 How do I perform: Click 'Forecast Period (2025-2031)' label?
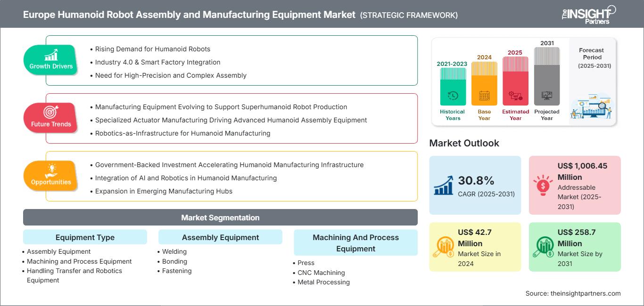[x=594, y=58]
